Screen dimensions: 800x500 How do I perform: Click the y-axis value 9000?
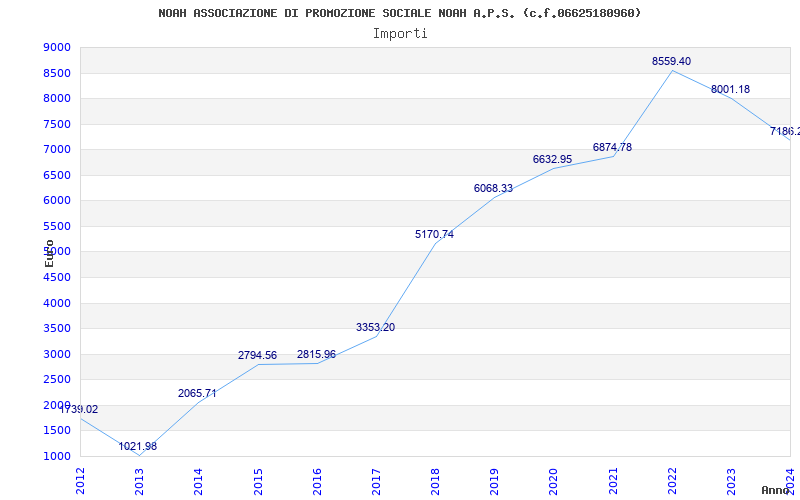pos(57,47)
